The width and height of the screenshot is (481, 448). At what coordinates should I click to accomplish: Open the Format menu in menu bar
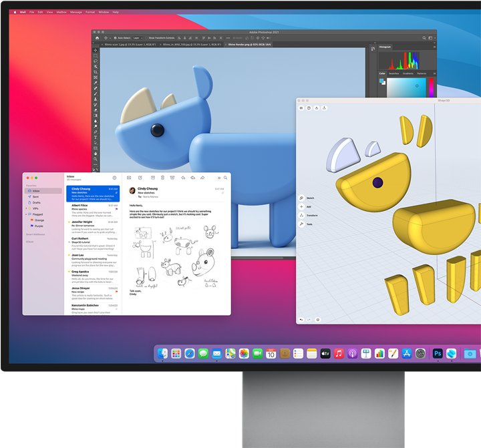click(x=90, y=12)
